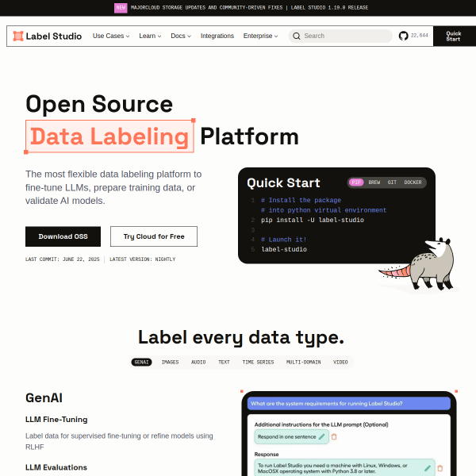Click the Label Studio logo icon
Screen dimensions: 476x476
18,36
